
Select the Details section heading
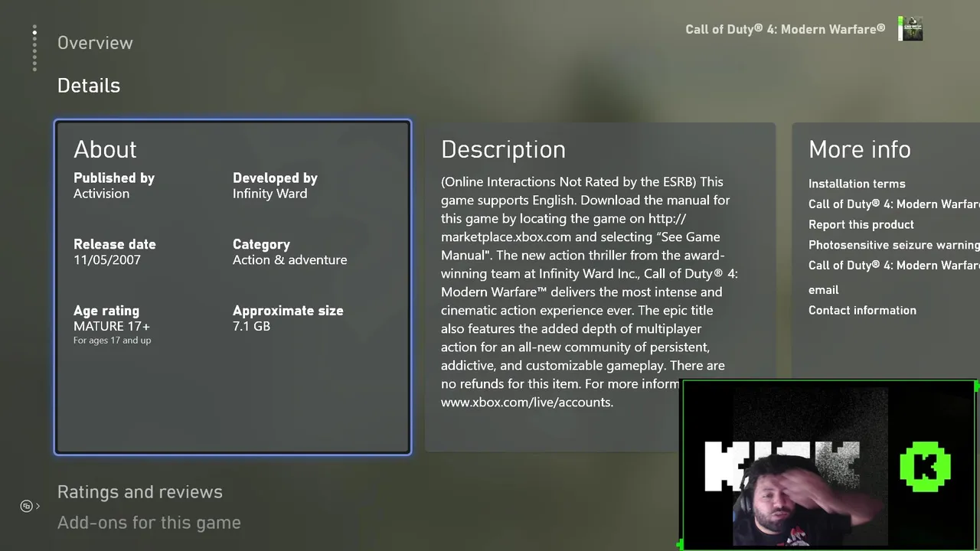pos(89,86)
